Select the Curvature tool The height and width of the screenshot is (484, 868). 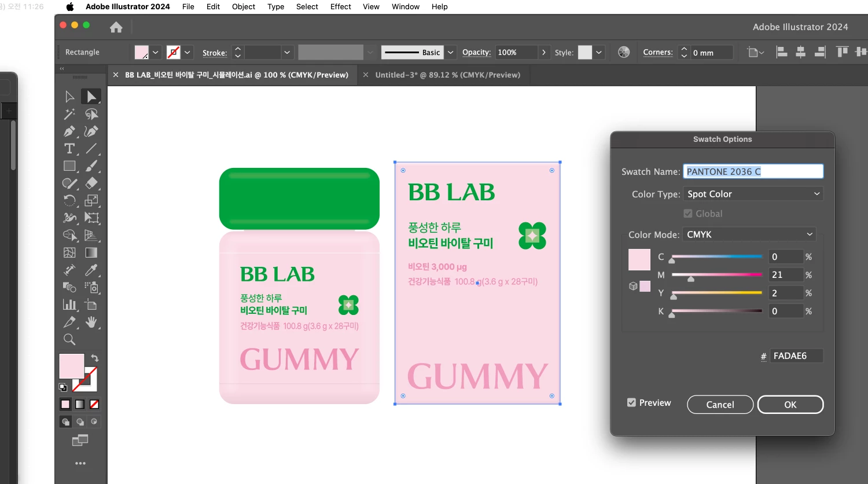pyautogui.click(x=91, y=131)
